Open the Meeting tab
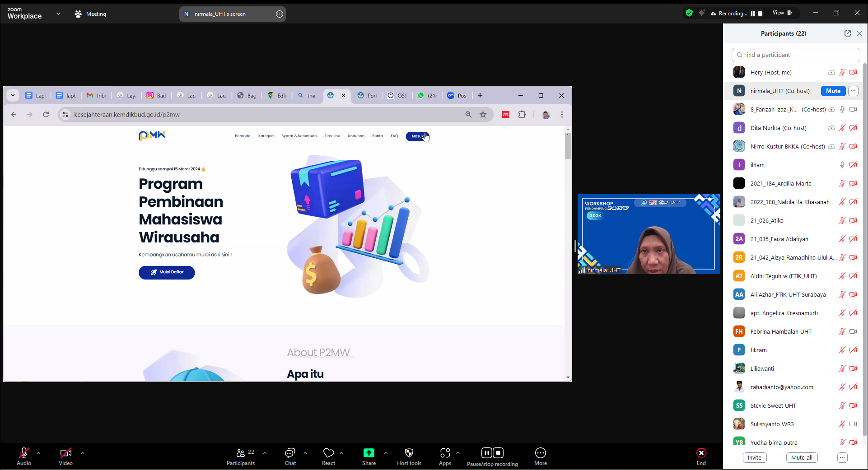This screenshot has width=868, height=470. tap(90, 14)
